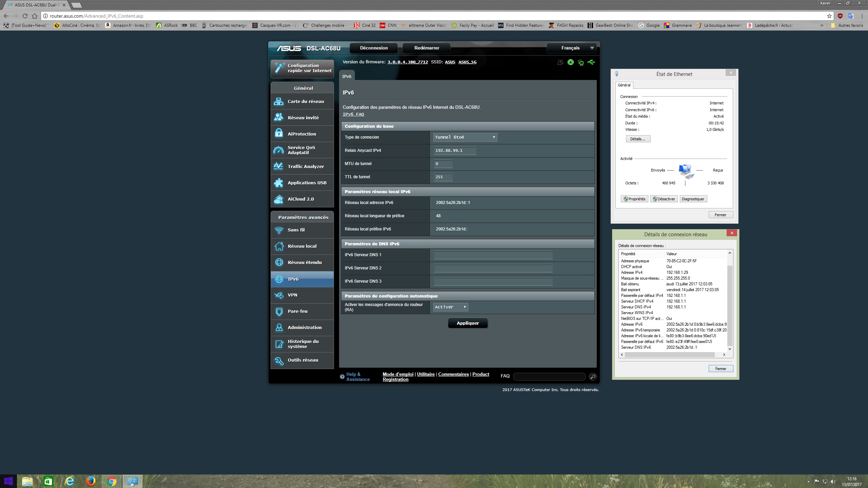The width and height of the screenshot is (868, 488).
Task: Switch to the Général tab in État de Ethernet
Action: [x=624, y=85]
